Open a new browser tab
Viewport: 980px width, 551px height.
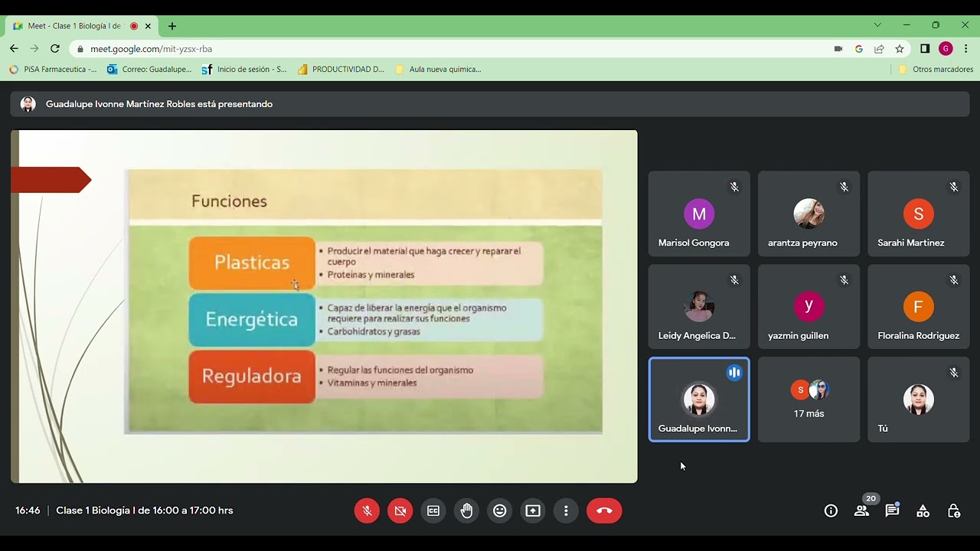pos(172,26)
